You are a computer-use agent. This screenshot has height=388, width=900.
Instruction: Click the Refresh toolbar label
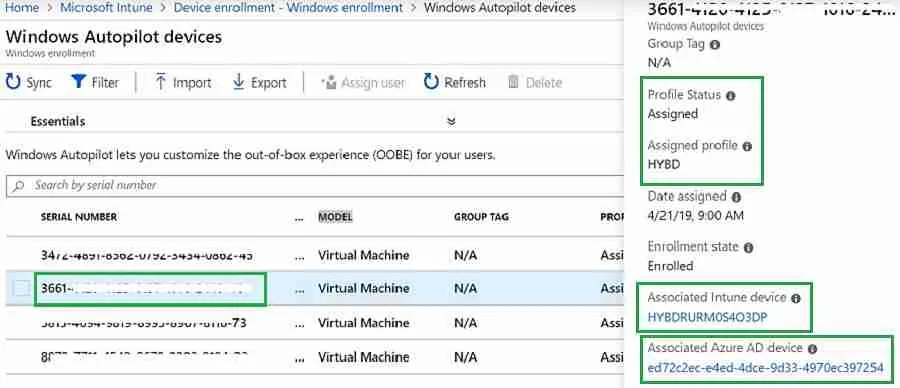pos(465,83)
